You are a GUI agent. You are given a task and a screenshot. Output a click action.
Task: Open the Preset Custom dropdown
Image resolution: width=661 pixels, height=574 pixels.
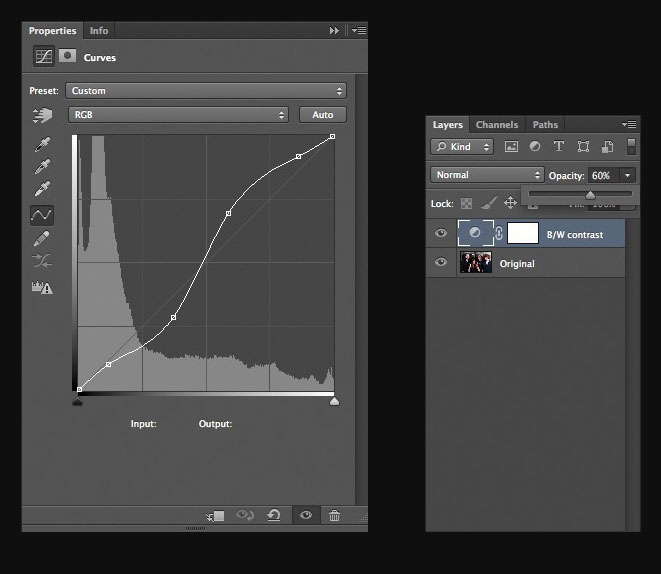206,91
